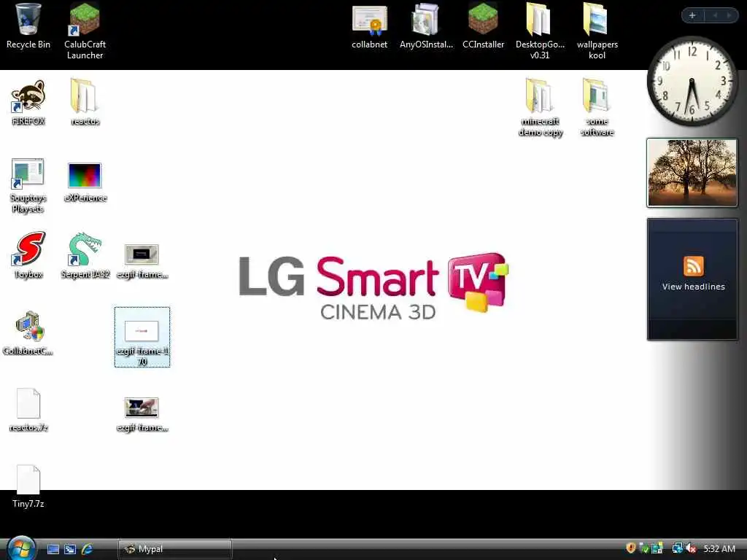Screen dimensions: 747x560
Task: Open the 5:32 AM taskbar clock
Action: pos(719,548)
